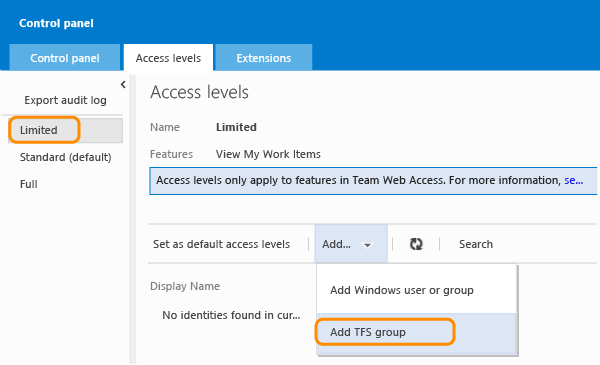Click the Control panel header title
600x365 pixels.
point(56,23)
